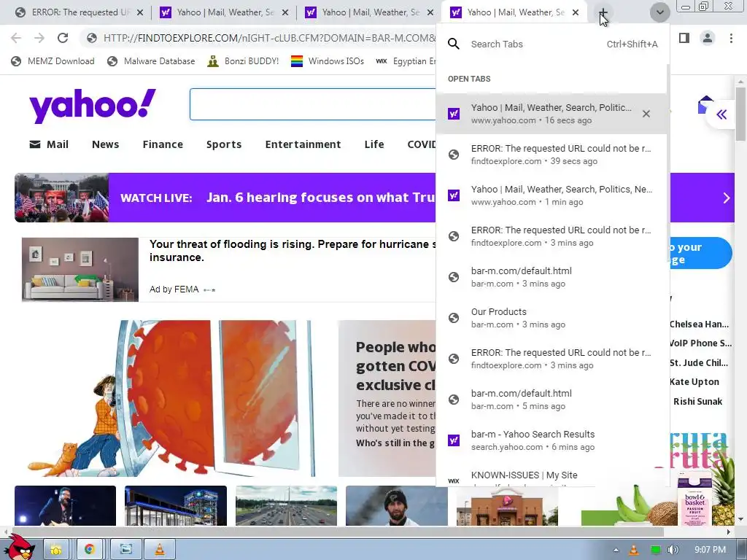
Task: Collapse the tab search dropdown arrow
Action: tap(659, 12)
